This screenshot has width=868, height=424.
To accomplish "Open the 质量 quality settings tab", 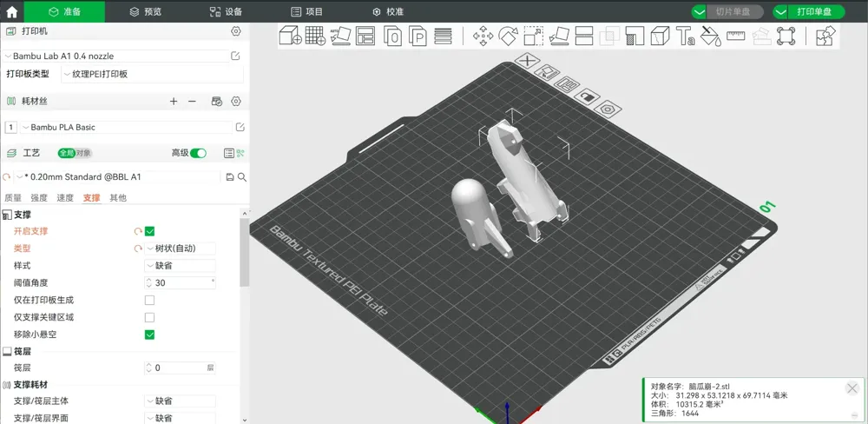I will point(13,197).
